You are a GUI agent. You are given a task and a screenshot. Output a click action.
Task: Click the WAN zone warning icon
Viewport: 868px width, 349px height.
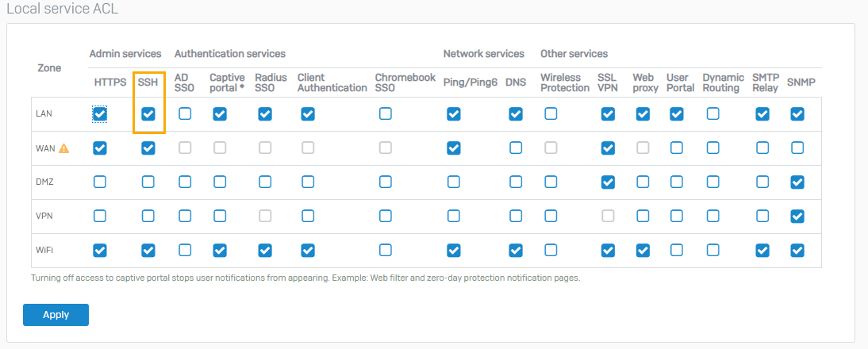(64, 148)
